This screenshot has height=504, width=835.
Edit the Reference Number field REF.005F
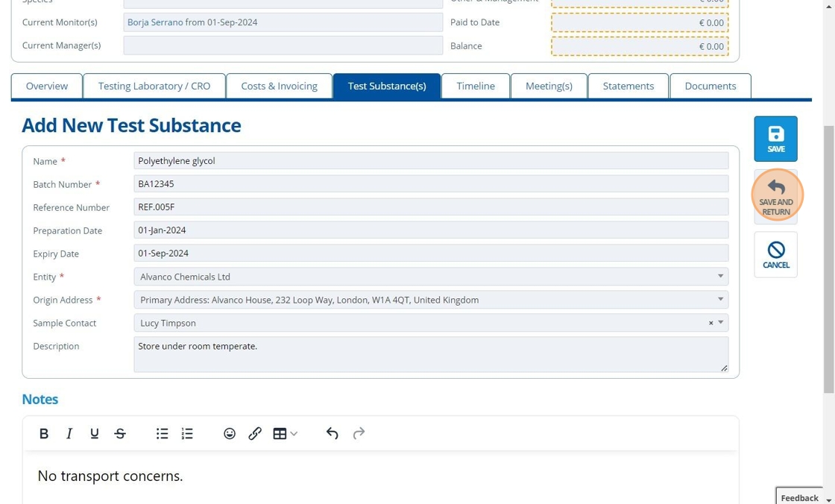click(431, 207)
